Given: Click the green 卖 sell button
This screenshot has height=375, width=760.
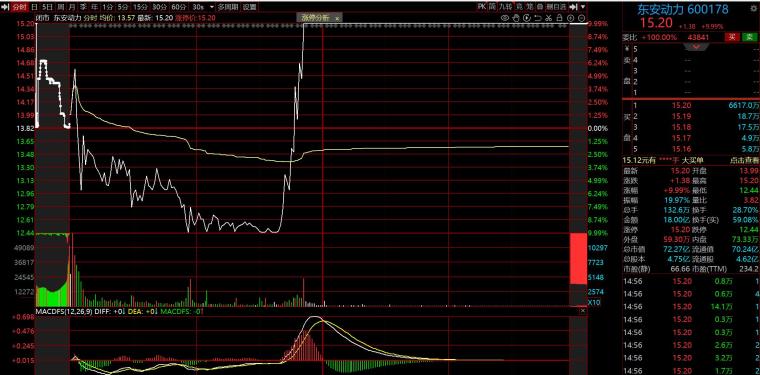Looking at the screenshot, I should coord(749,37).
